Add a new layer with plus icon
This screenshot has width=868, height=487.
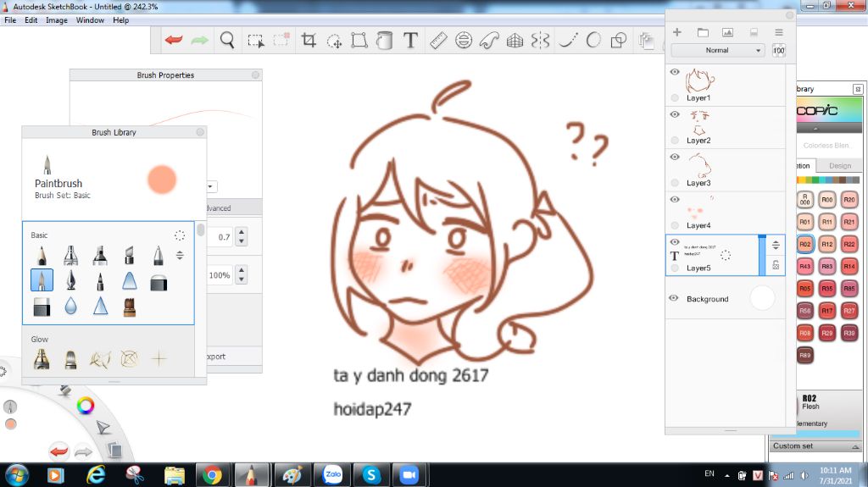677,32
